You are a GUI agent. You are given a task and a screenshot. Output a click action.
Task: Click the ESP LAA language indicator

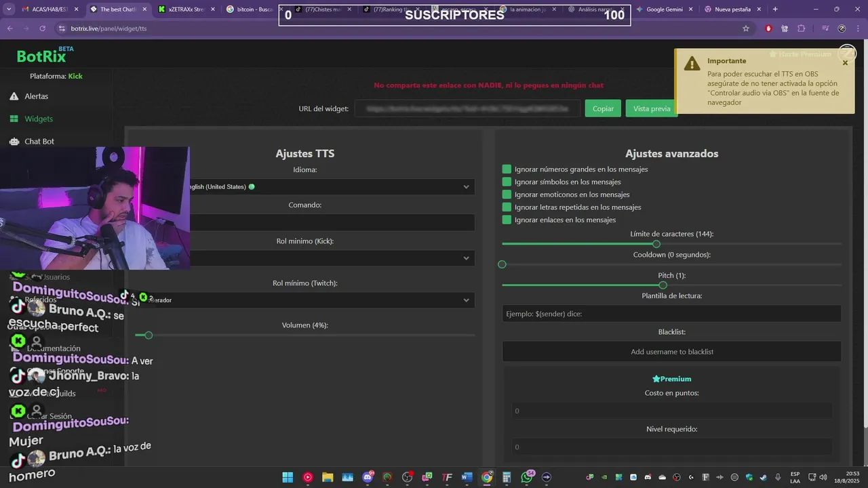[795, 477]
